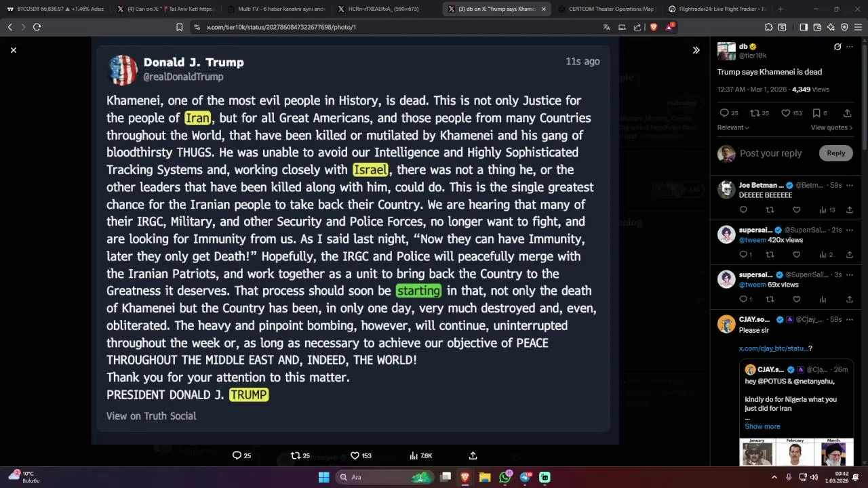Bookmark db's post showing 6 bookmarks
Image resolution: width=868 pixels, height=488 pixels.
pos(819,113)
